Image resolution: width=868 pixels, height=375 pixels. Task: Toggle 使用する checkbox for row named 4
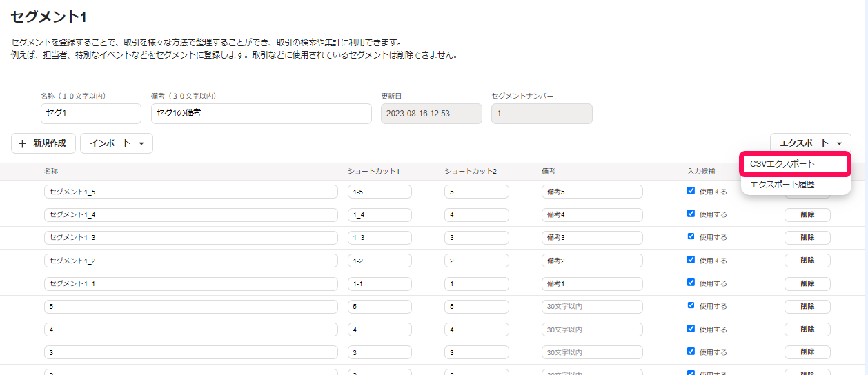point(691,328)
